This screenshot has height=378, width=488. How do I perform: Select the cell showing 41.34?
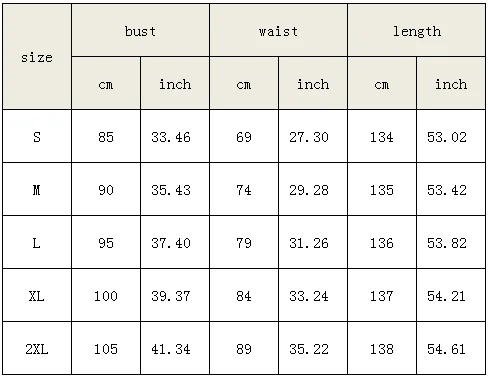(175, 348)
